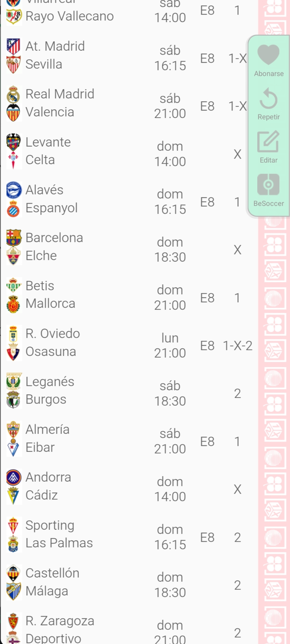Select dom 14:00 time for Andorra-Cádiz
Viewport: 290px width, 644px height.
170,489
